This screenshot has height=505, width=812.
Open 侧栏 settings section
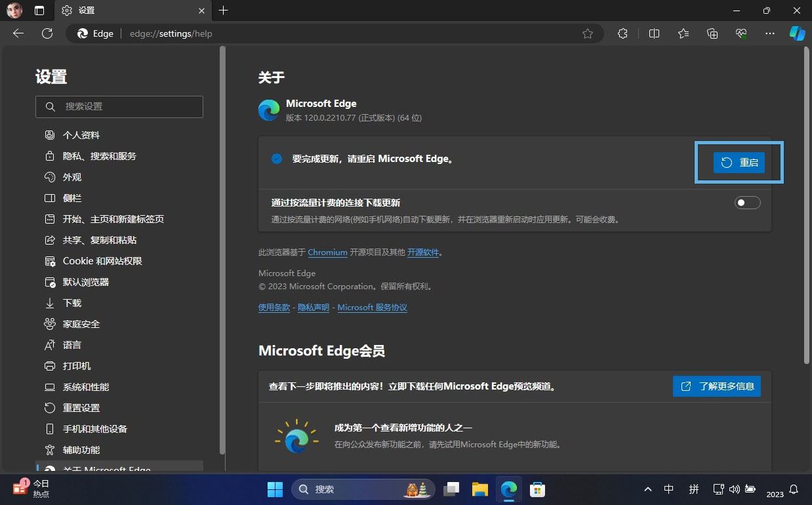[x=119, y=198]
